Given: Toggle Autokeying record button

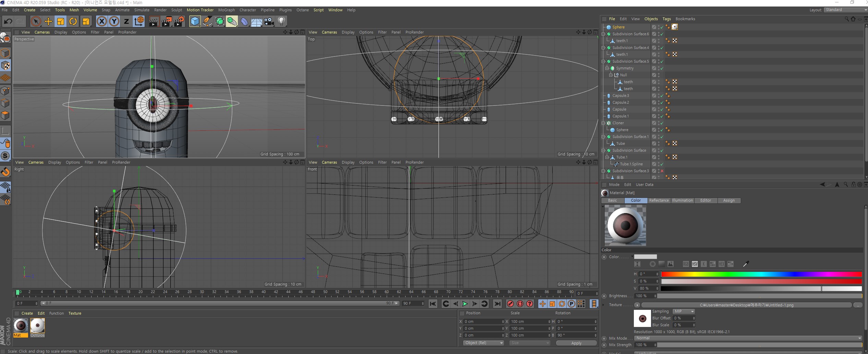Looking at the screenshot, I should click(520, 304).
